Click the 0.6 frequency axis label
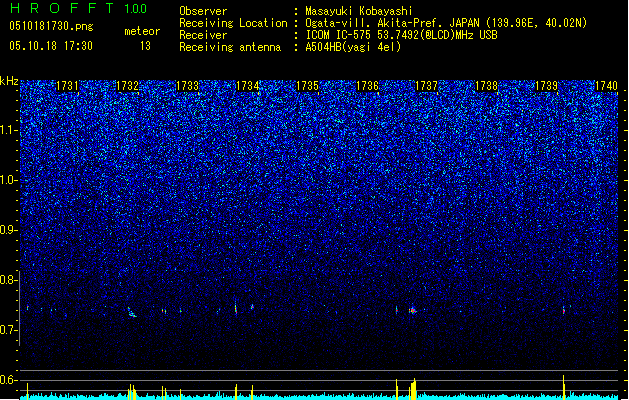629x400 pixels. click(8, 380)
